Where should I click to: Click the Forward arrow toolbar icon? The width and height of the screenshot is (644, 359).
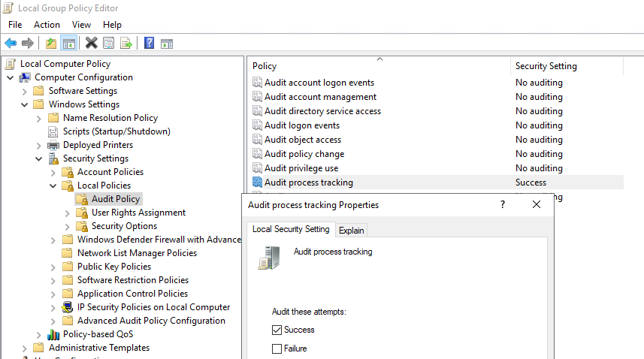[x=28, y=43]
